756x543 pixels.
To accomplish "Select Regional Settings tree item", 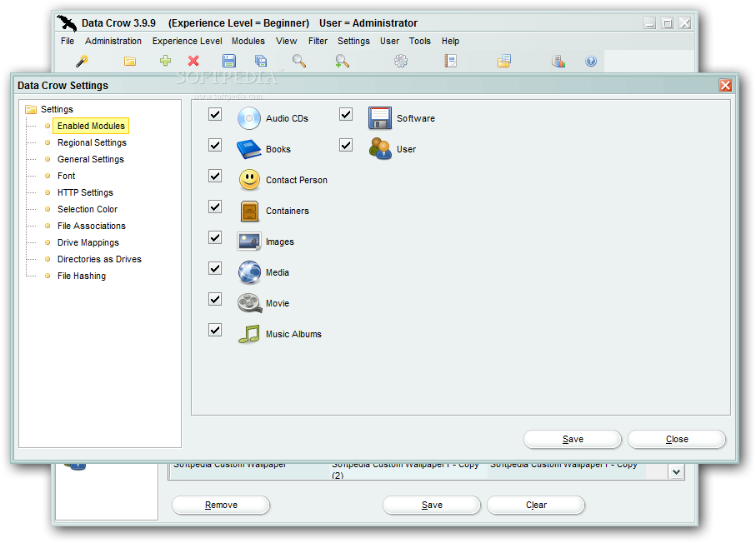I will click(92, 142).
